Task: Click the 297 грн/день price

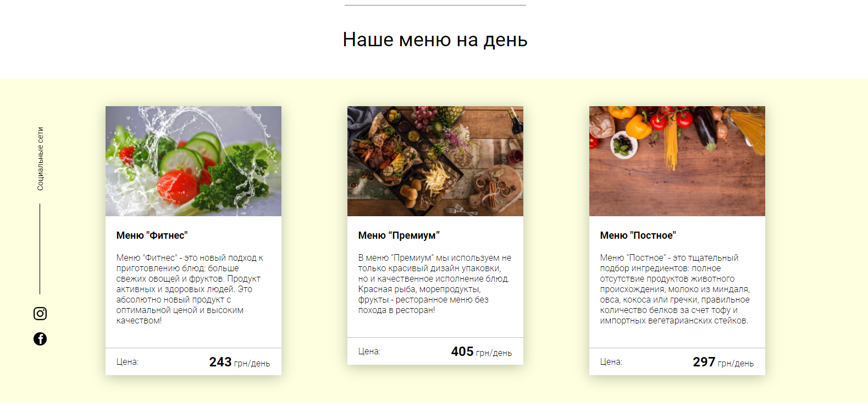Action: tap(723, 362)
